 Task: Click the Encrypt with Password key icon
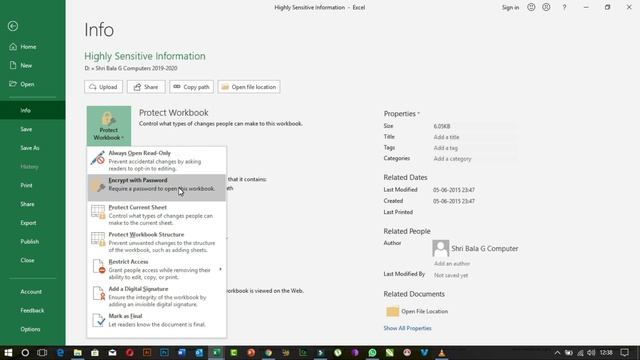(x=98, y=185)
